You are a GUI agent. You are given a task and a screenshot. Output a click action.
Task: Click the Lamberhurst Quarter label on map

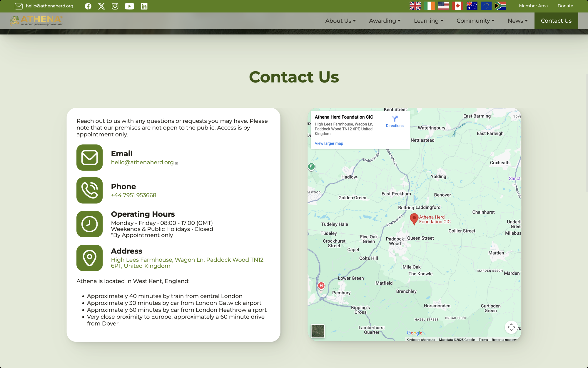click(x=372, y=330)
